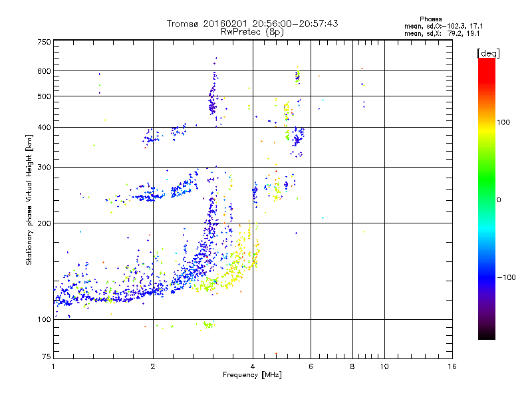Click the phase colorbar

point(487,198)
